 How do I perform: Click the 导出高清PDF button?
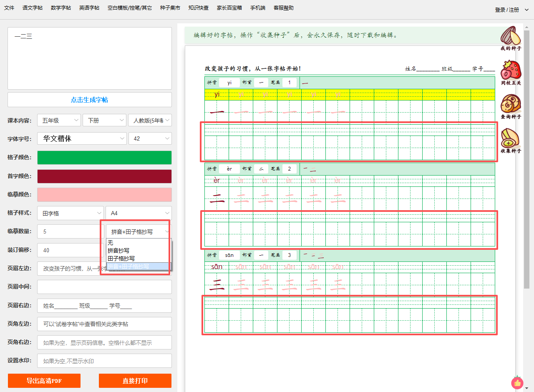44,381
